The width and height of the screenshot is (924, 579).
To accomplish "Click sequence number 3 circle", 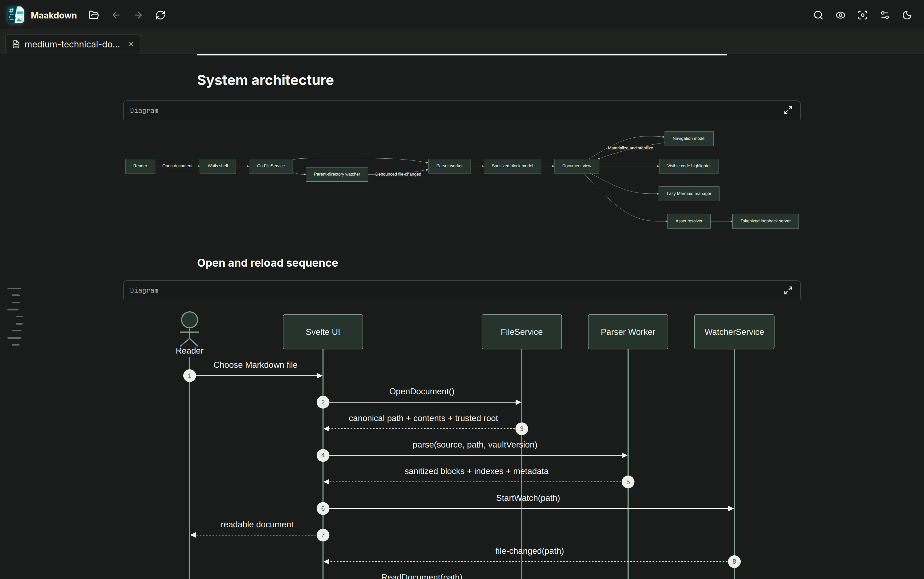I will (x=521, y=429).
